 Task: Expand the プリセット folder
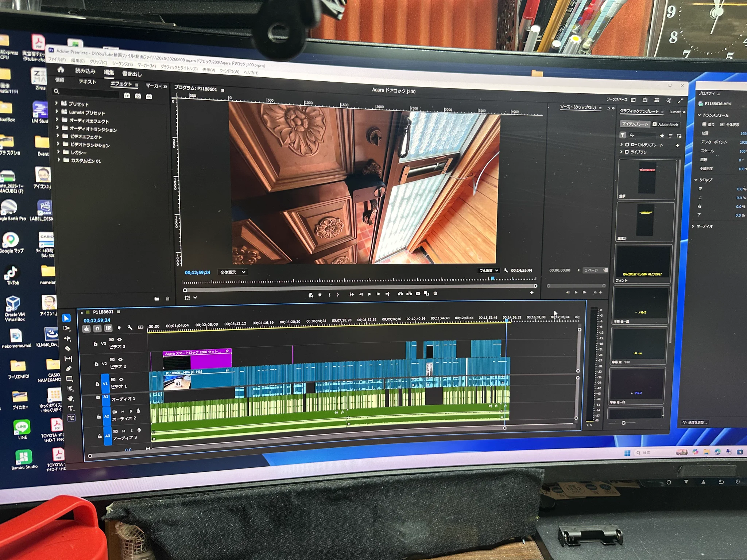click(x=57, y=103)
